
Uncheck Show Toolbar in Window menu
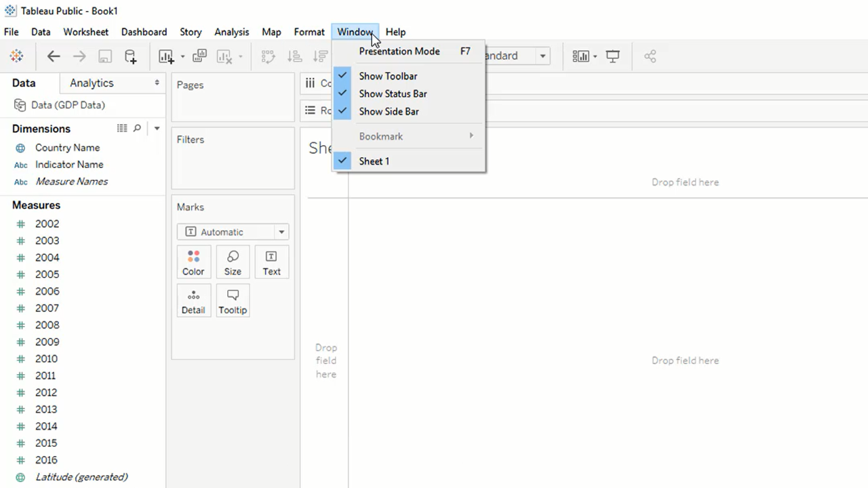(x=388, y=76)
